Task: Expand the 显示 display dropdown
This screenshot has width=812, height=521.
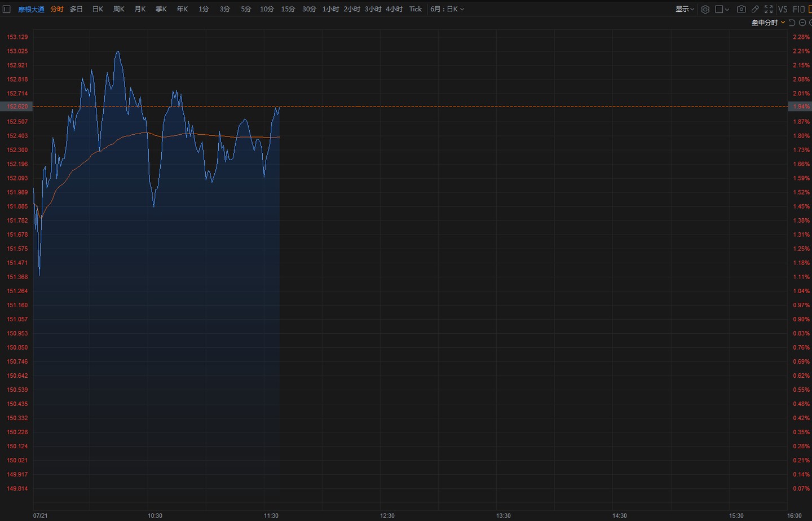Action: pyautogui.click(x=685, y=9)
